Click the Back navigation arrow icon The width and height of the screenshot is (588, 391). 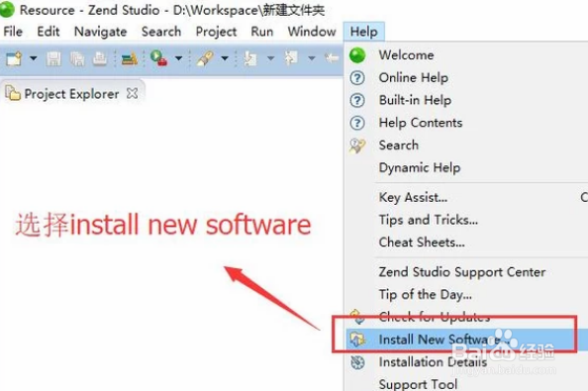tap(332, 58)
